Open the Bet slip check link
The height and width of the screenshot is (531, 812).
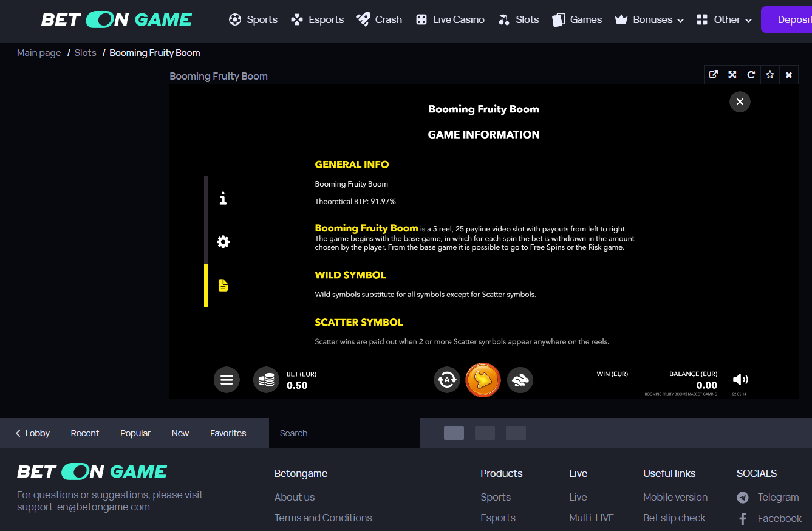[674, 518]
